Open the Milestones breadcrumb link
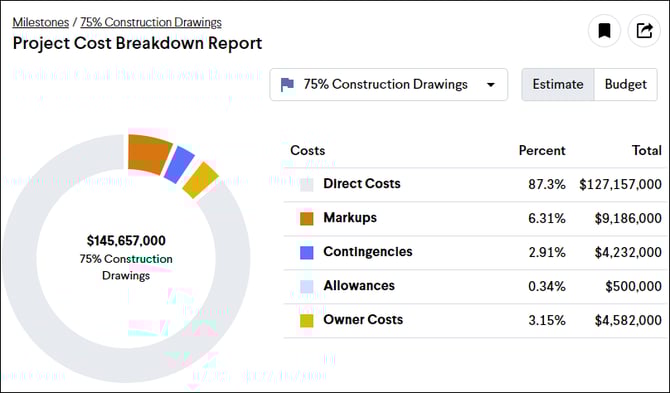Image resolution: width=670 pixels, height=393 pixels. click(41, 22)
